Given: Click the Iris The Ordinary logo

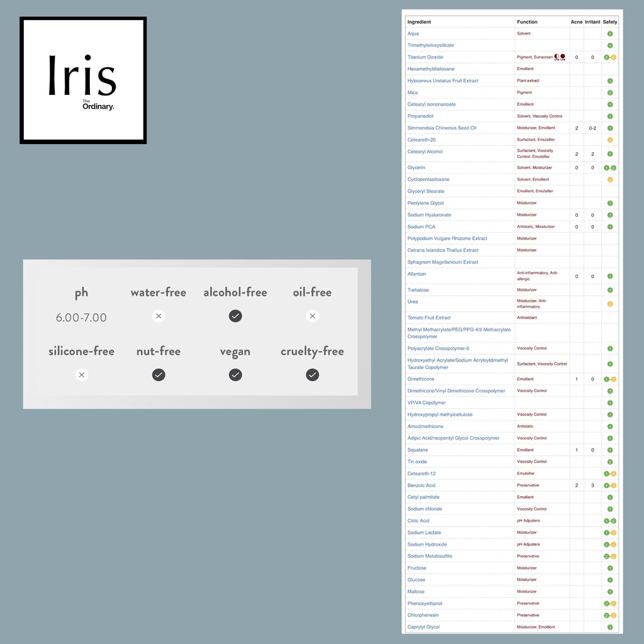Looking at the screenshot, I should click(x=83, y=80).
